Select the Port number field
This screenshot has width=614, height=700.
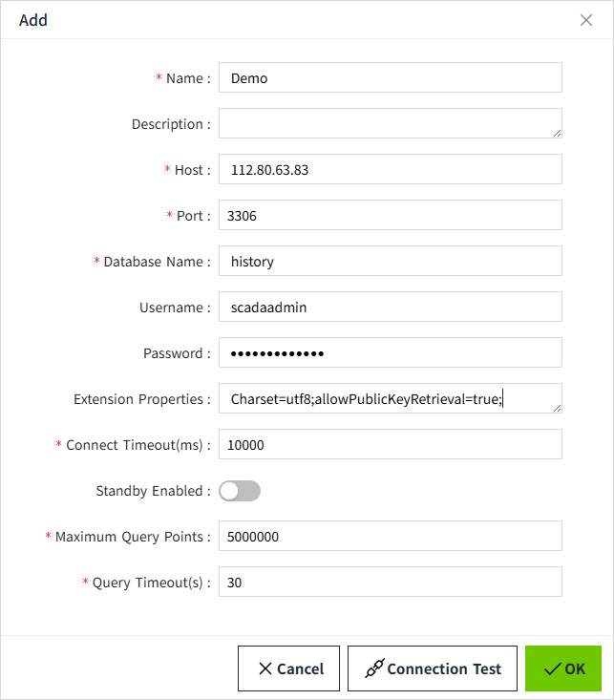tap(390, 216)
